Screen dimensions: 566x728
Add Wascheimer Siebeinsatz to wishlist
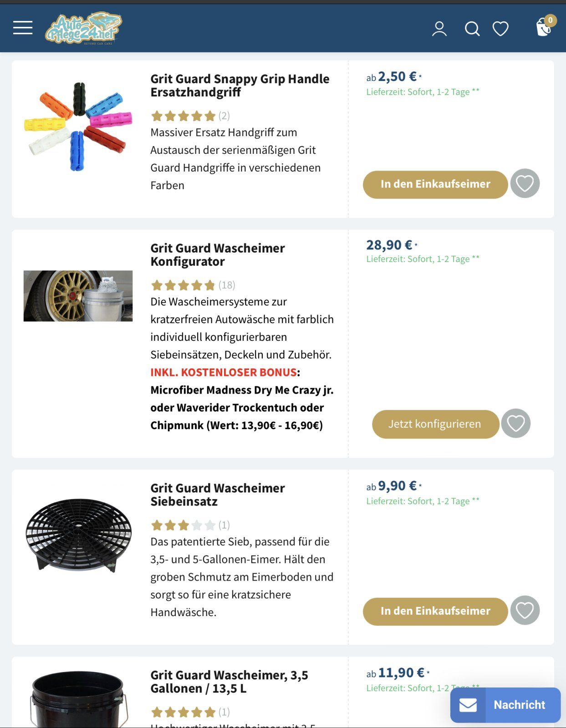click(525, 611)
